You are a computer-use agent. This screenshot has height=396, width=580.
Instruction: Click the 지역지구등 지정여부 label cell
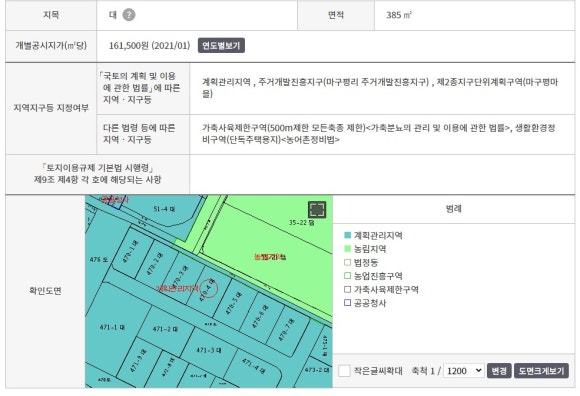(51, 108)
